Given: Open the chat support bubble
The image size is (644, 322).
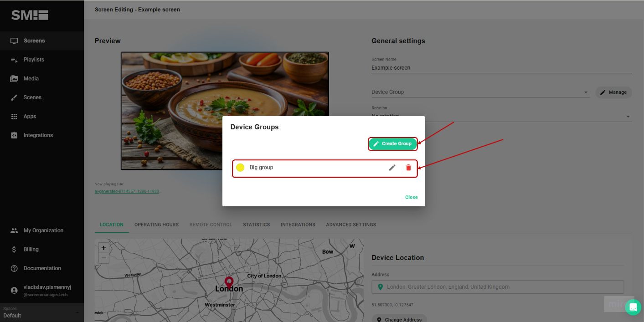Looking at the screenshot, I should point(633,307).
